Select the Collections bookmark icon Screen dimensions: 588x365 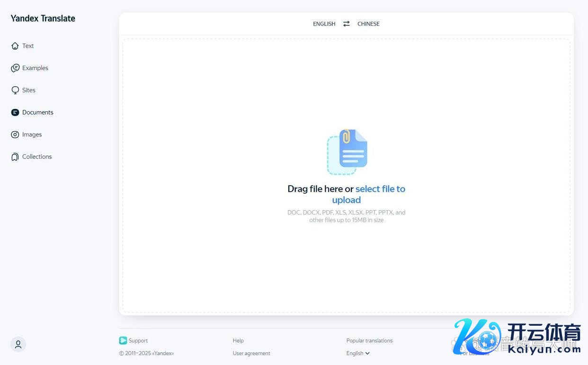pos(15,157)
